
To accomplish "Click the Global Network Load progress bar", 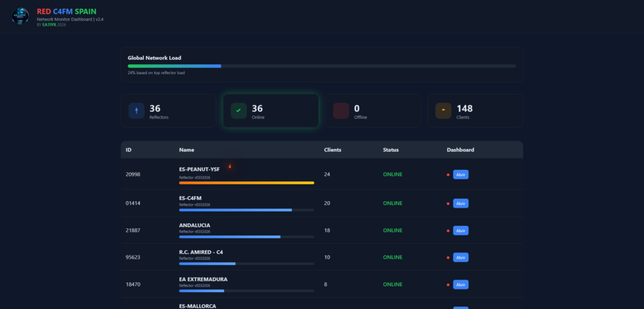I will pos(321,65).
